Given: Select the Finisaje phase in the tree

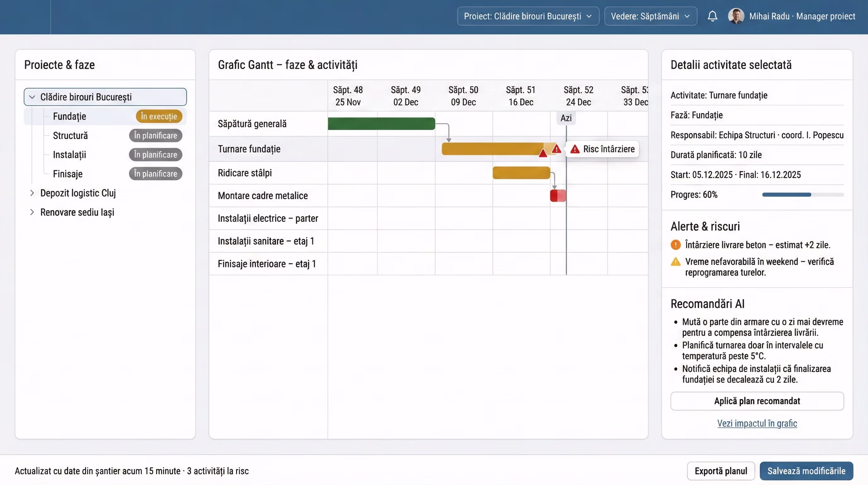Looking at the screenshot, I should [x=68, y=174].
